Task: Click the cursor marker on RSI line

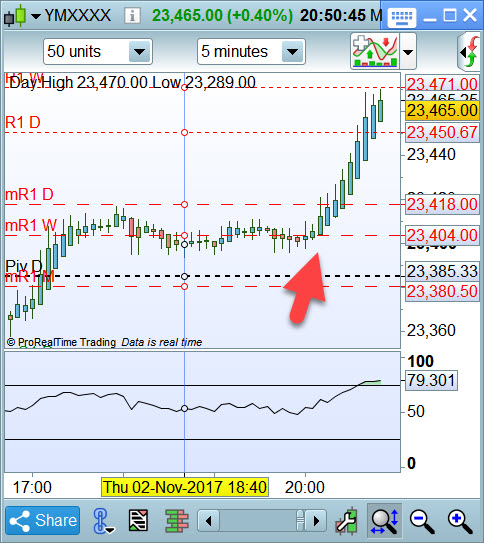Action: coord(185,409)
